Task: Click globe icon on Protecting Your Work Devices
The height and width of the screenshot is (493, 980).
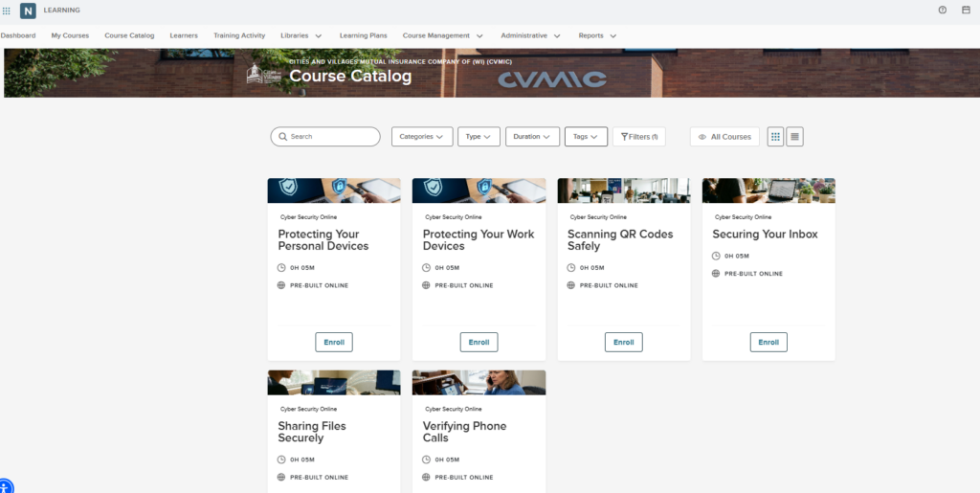Action: click(426, 285)
